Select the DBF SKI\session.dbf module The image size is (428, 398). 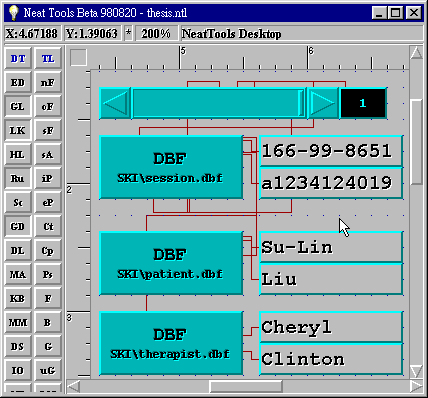[171, 167]
